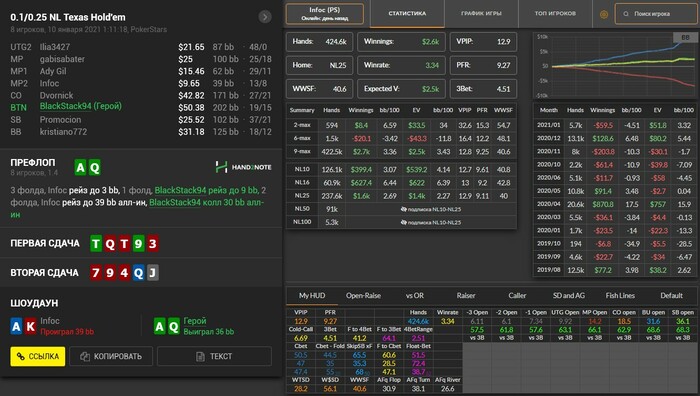Select the My HUD tab

pos(312,296)
